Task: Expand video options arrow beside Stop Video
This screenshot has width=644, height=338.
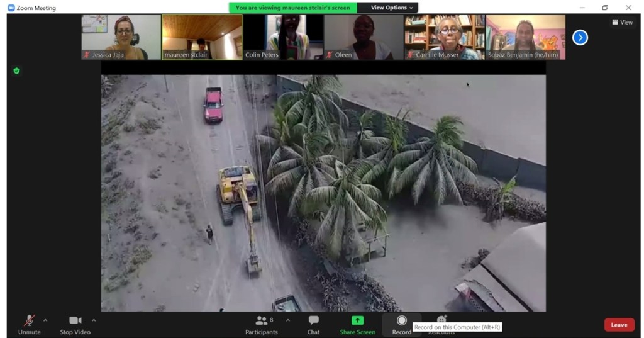Action: (94, 320)
